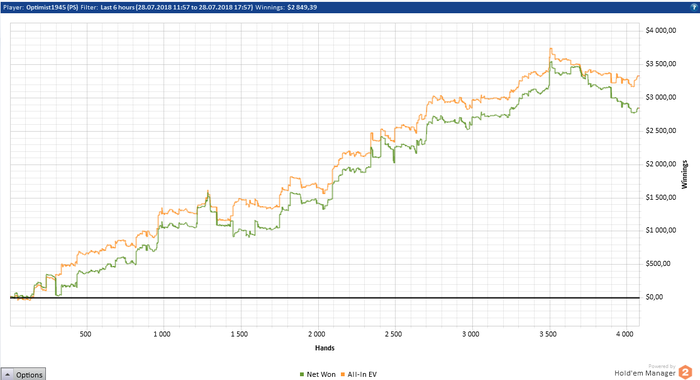Click the $500,00 axis label
700x380 pixels.
658,263
